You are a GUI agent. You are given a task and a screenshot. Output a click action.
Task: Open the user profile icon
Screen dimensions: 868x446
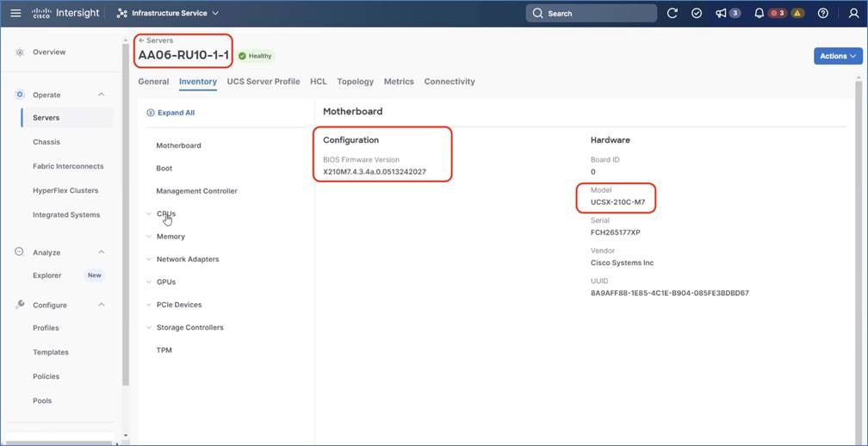pos(853,13)
